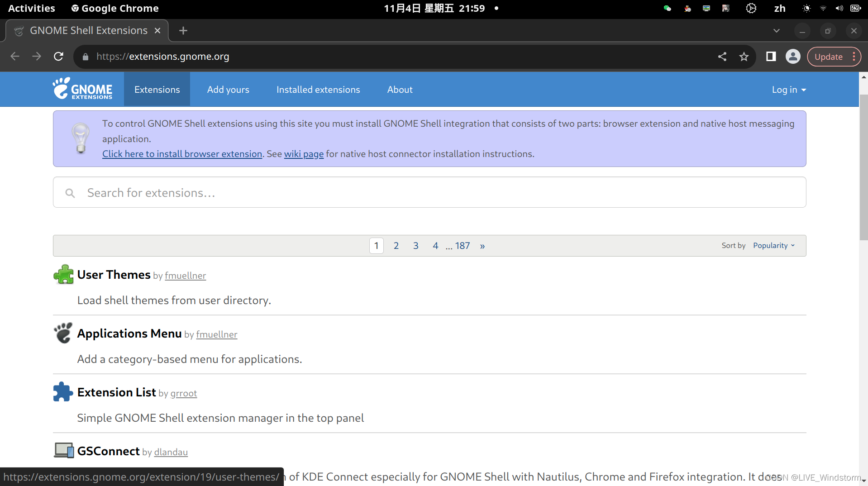
Task: Jump to last page 187
Action: [463, 246]
